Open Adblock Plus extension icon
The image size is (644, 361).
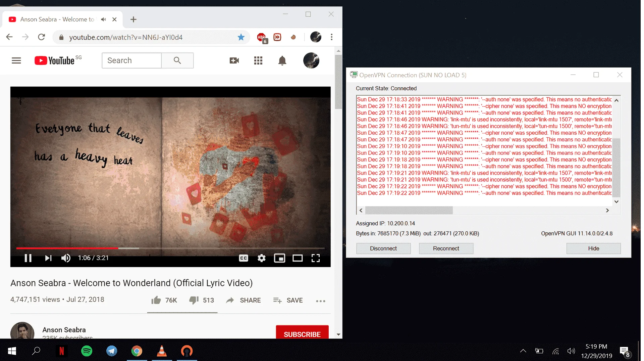(262, 38)
